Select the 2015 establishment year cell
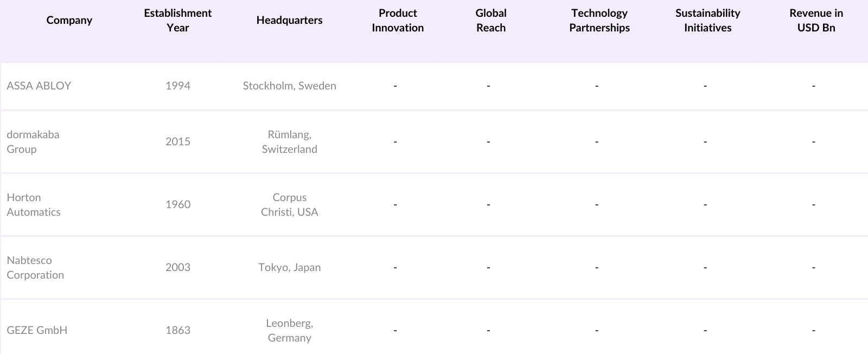This screenshot has height=354, width=868. (177, 141)
